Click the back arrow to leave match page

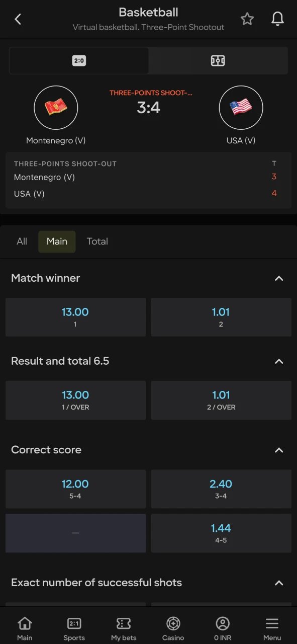[x=18, y=19]
